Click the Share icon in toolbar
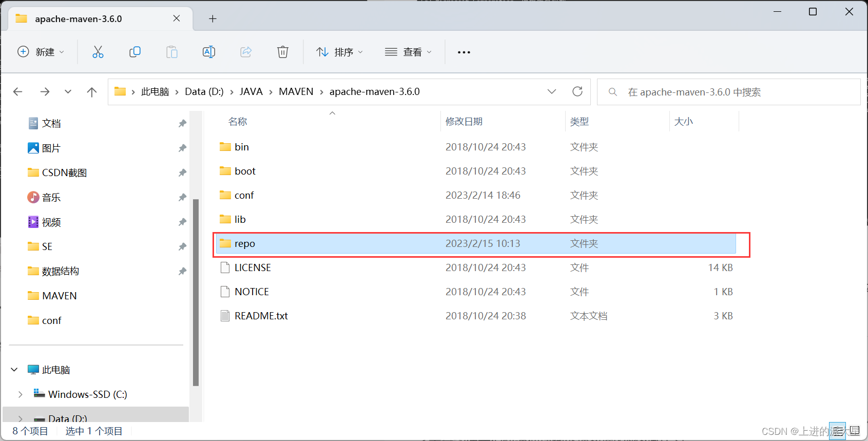The image size is (868, 441). pyautogui.click(x=246, y=52)
